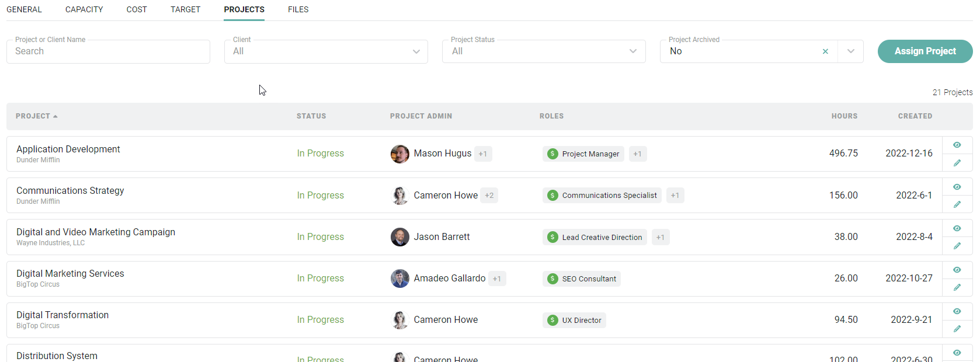Click eye icon for Digital and Video Marketing Campaign
Viewport: 980px width, 362px height.
point(957,228)
